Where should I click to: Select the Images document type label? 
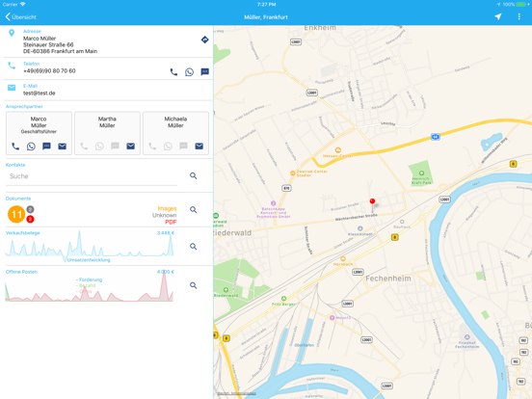coord(167,208)
